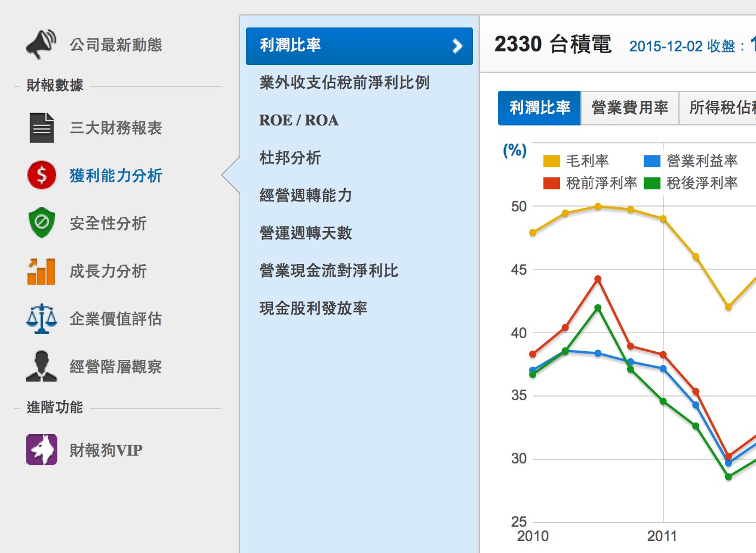Click the orange bar chart growth icon
This screenshot has height=553, width=756.
click(41, 271)
